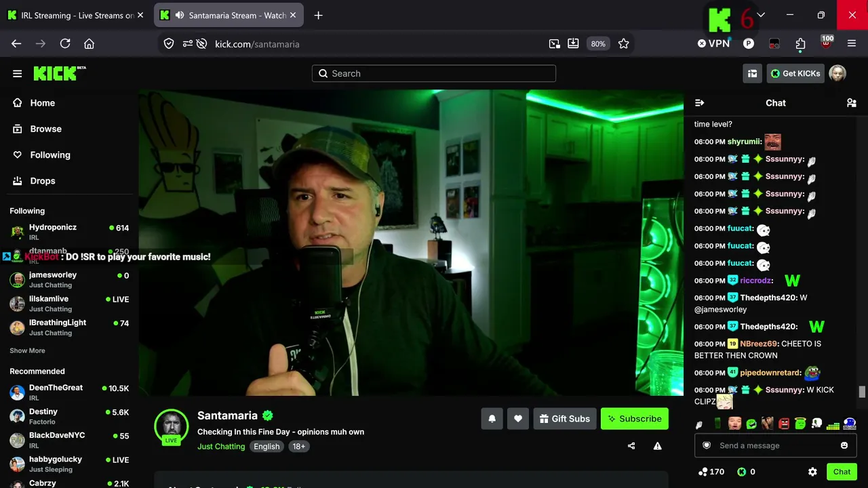Click the English language tag

click(x=267, y=447)
